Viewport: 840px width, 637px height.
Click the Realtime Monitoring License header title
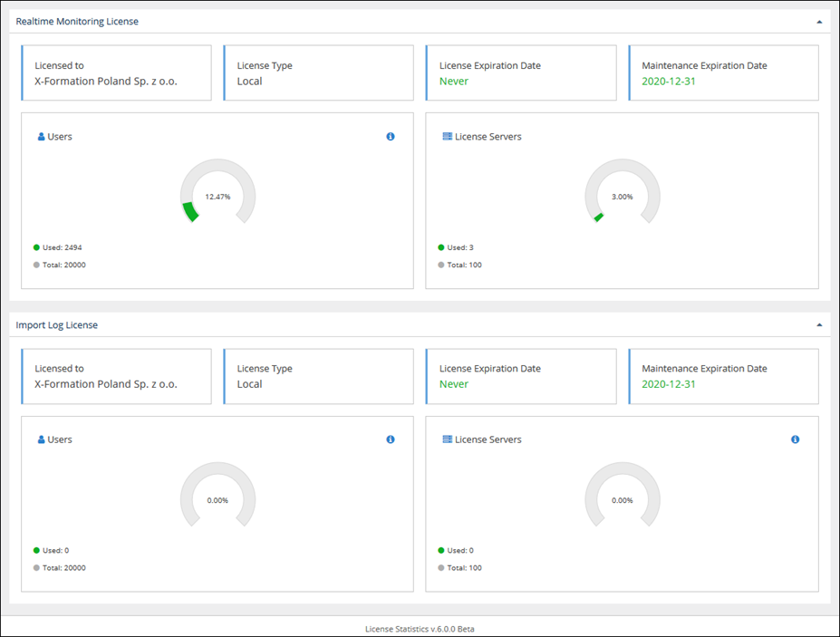coord(77,22)
